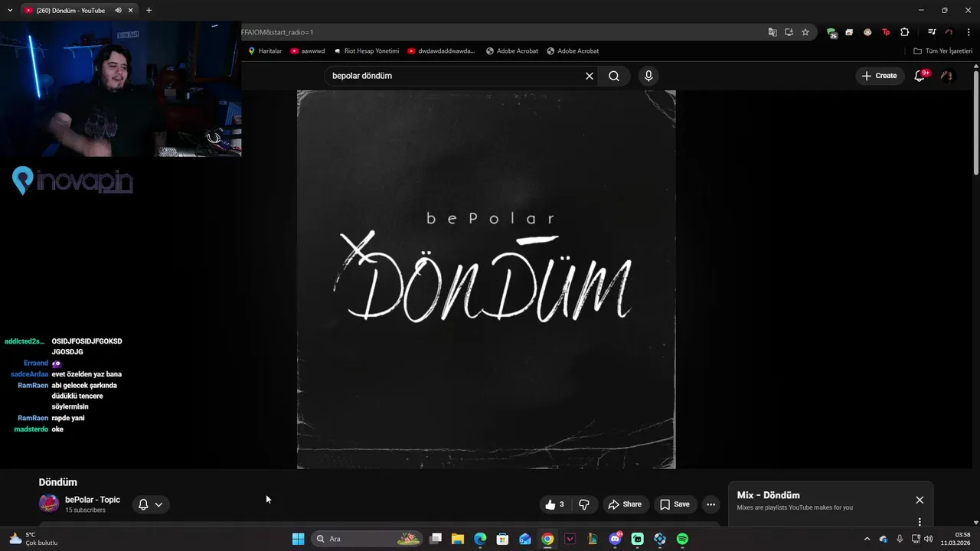Install app icon in the address bar
This screenshot has height=551, width=980.
click(789, 32)
